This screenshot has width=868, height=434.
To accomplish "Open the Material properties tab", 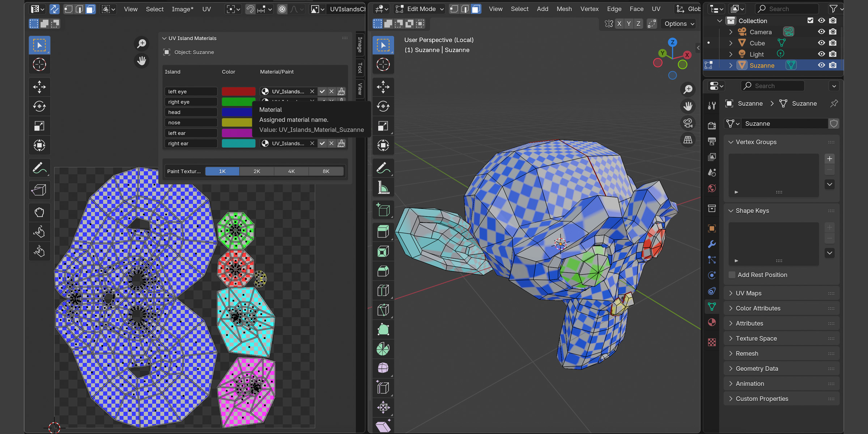I will click(x=712, y=323).
